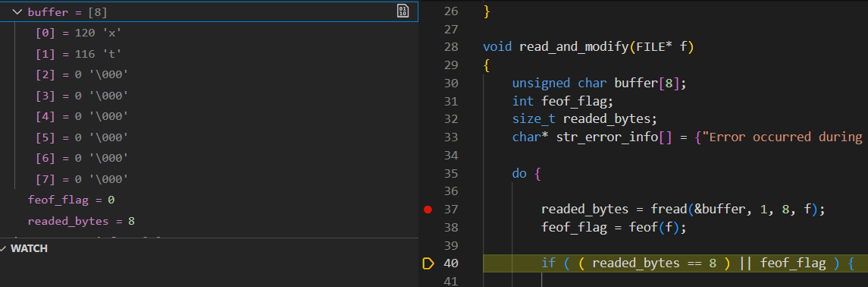
Task: Click the current execution arrow on line 40
Action: pos(428,263)
